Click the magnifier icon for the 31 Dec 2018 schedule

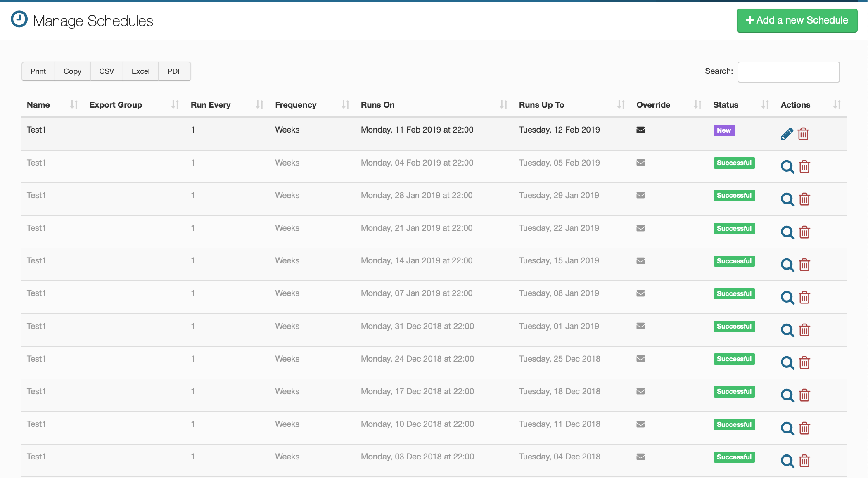pyautogui.click(x=787, y=330)
